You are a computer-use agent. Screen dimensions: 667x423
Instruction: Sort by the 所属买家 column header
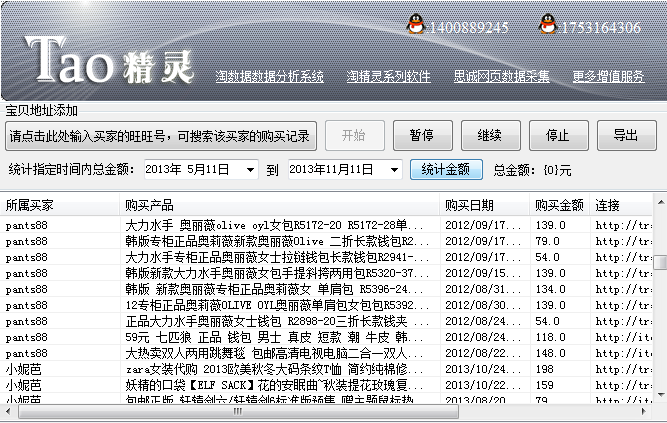click(60, 205)
